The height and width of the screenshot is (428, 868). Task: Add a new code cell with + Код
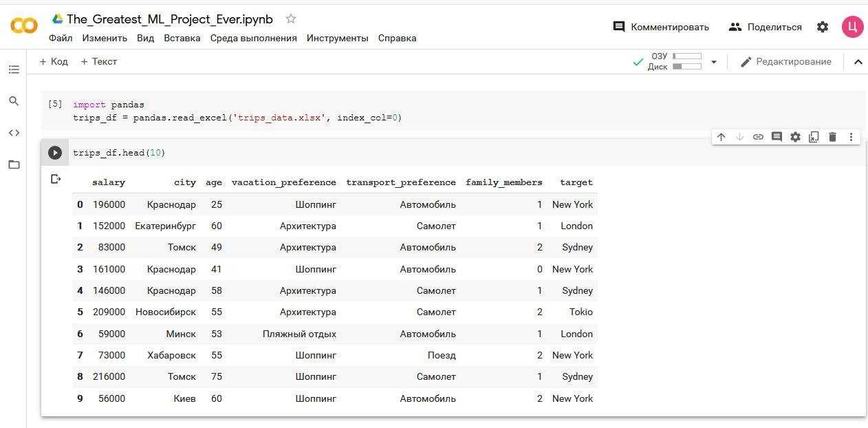[x=54, y=61]
